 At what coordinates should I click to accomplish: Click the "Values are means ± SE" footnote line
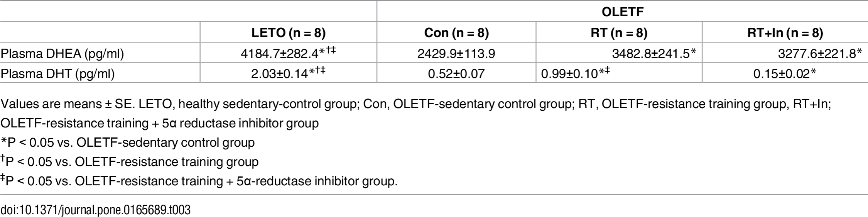[x=415, y=104]
